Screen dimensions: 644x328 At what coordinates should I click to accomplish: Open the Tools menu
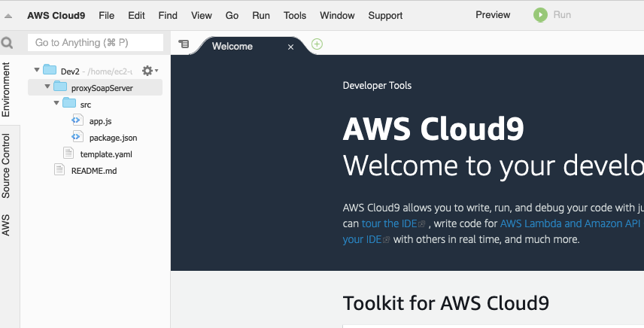295,16
